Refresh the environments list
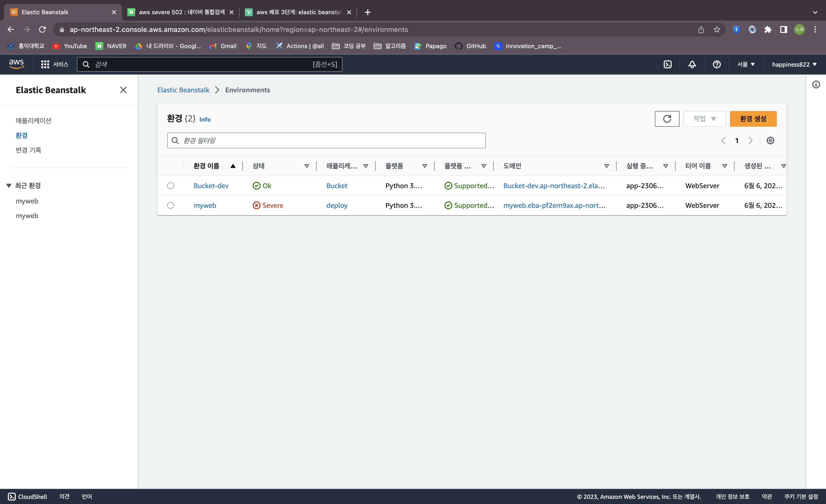This screenshot has width=826, height=504. point(667,119)
